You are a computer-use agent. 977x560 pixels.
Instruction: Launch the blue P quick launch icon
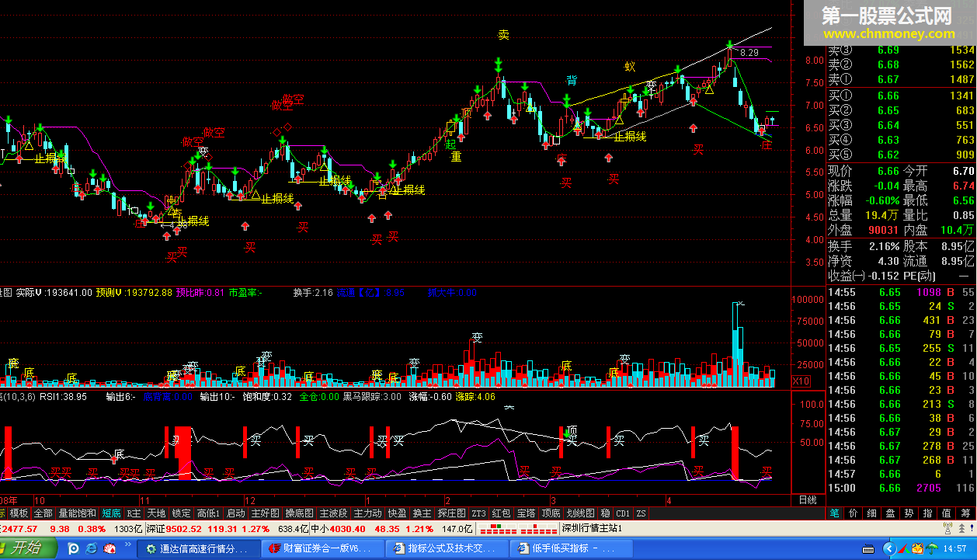[74, 548]
